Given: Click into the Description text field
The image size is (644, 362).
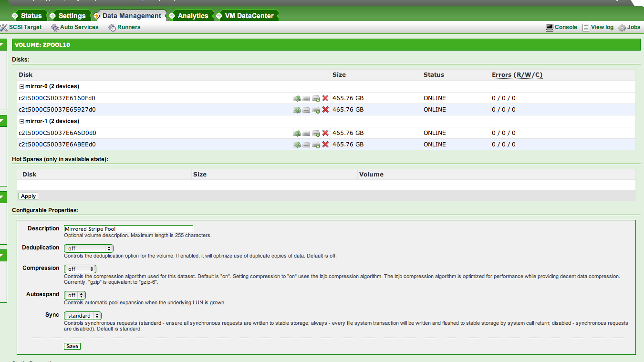Looking at the screenshot, I should point(128,229).
